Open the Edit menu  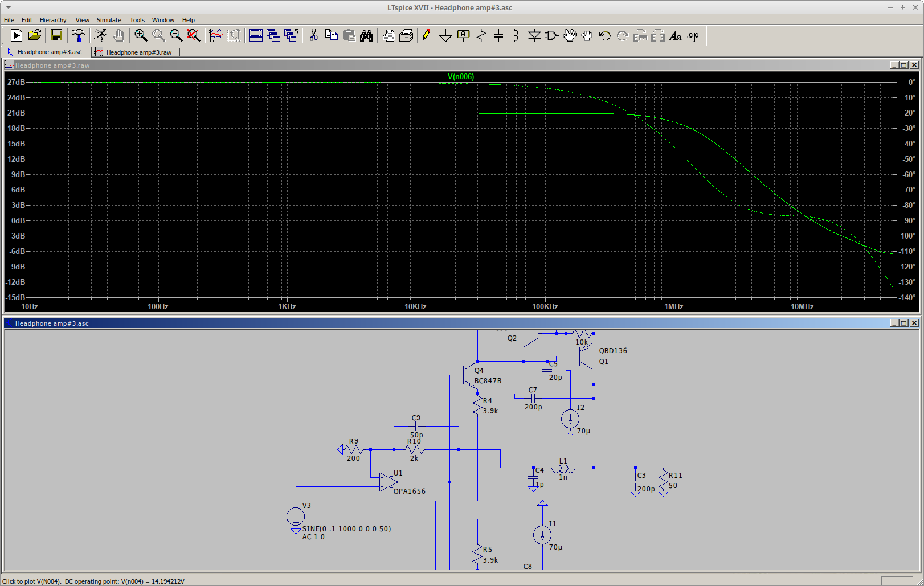tap(27, 20)
